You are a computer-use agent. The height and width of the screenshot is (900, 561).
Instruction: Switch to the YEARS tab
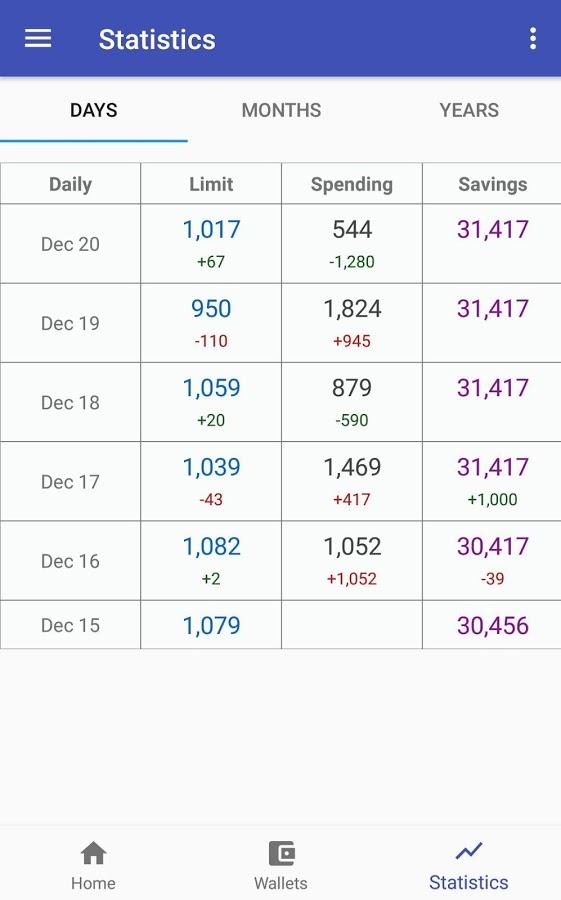pyautogui.click(x=469, y=110)
